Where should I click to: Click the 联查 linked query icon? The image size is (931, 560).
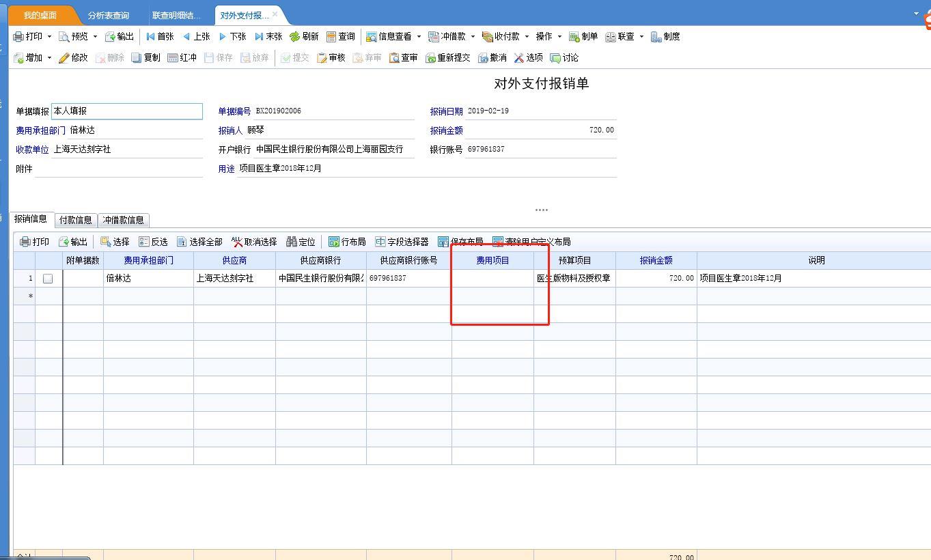click(x=611, y=37)
